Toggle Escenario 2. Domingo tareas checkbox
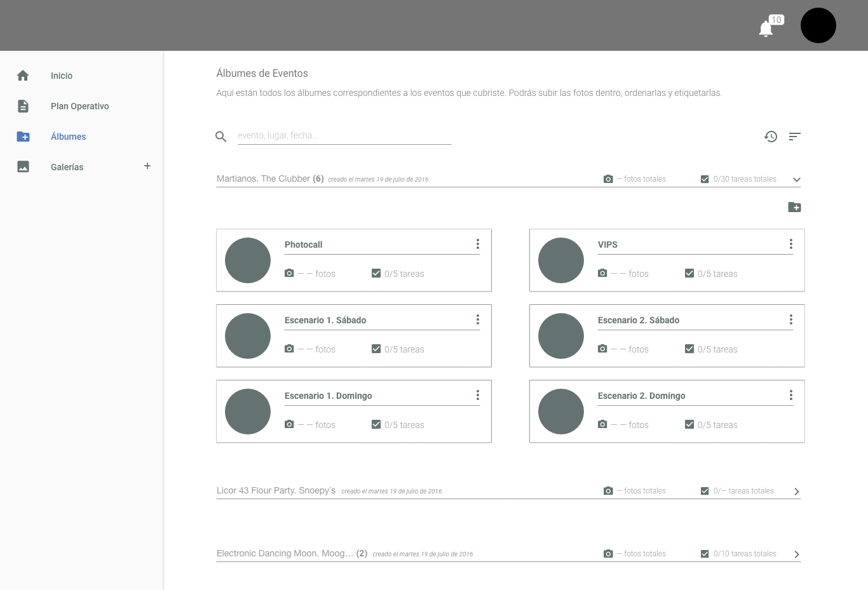This screenshot has height=590, width=868. [x=689, y=424]
